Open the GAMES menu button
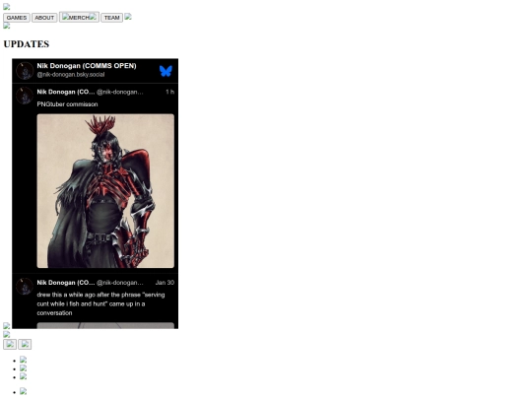This screenshot has height=399, width=532. [x=17, y=18]
